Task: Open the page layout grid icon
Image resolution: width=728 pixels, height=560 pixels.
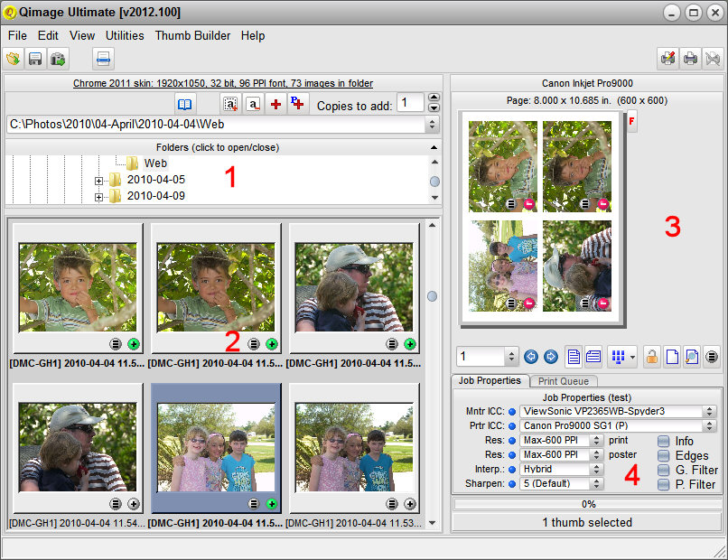Action: click(x=619, y=357)
